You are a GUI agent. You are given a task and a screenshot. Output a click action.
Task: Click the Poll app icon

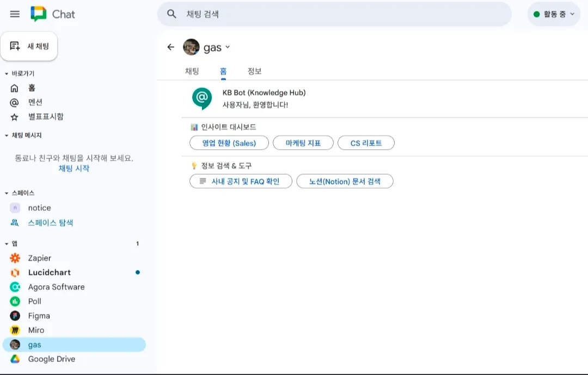[15, 301]
